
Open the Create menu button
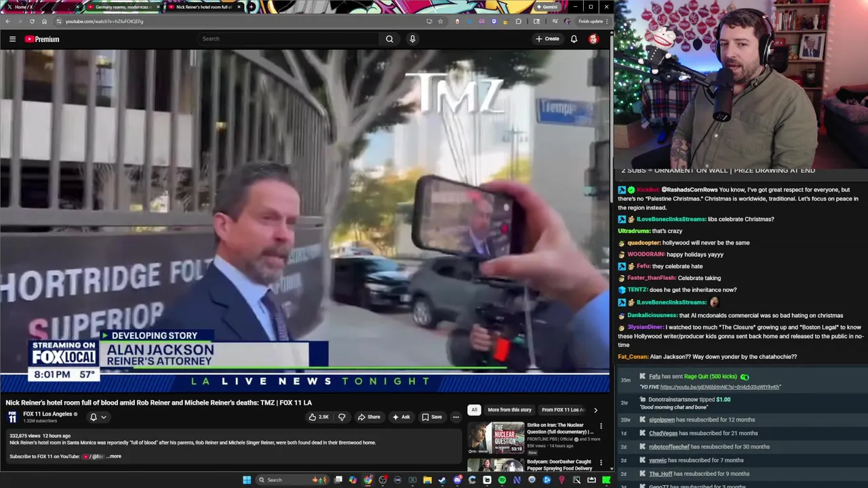coord(547,39)
